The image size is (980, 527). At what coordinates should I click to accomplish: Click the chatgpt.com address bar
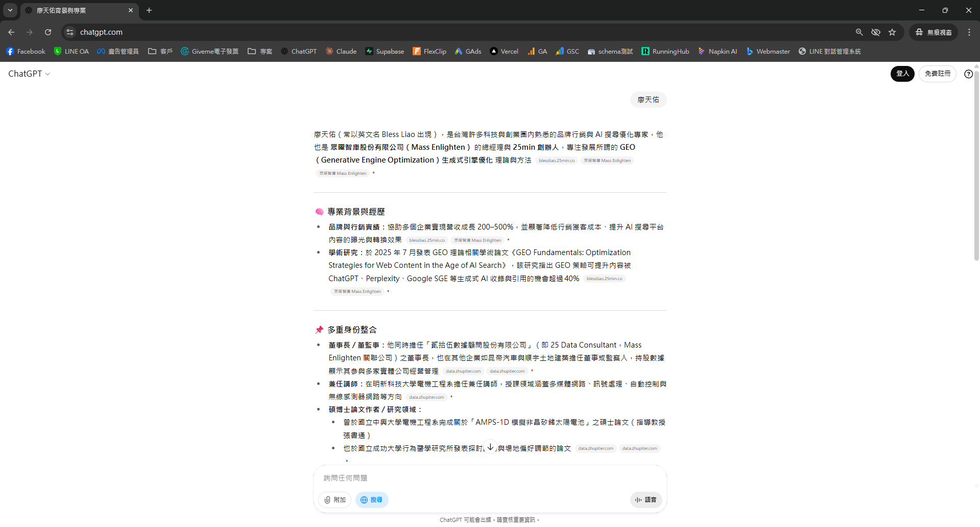point(460,32)
